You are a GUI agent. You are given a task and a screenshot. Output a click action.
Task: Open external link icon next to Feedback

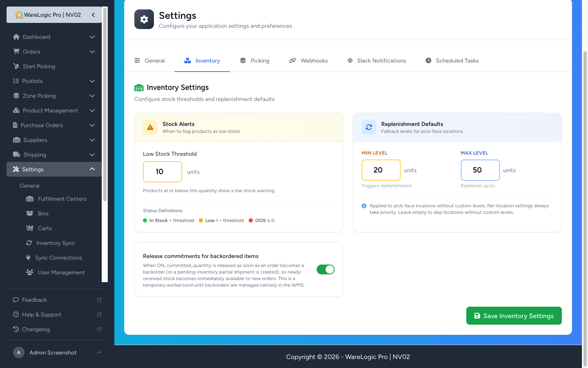tap(99, 300)
